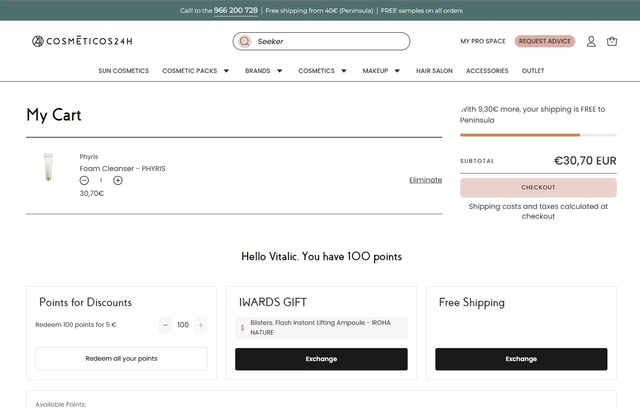The width and height of the screenshot is (640, 408).
Task: Open Sun Cosmetics menu item
Action: pyautogui.click(x=124, y=71)
